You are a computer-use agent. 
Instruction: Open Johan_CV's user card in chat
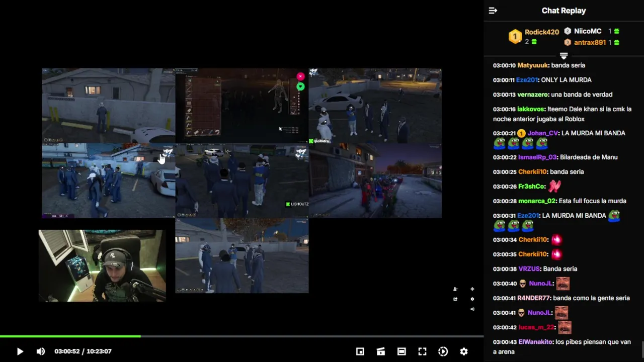543,133
